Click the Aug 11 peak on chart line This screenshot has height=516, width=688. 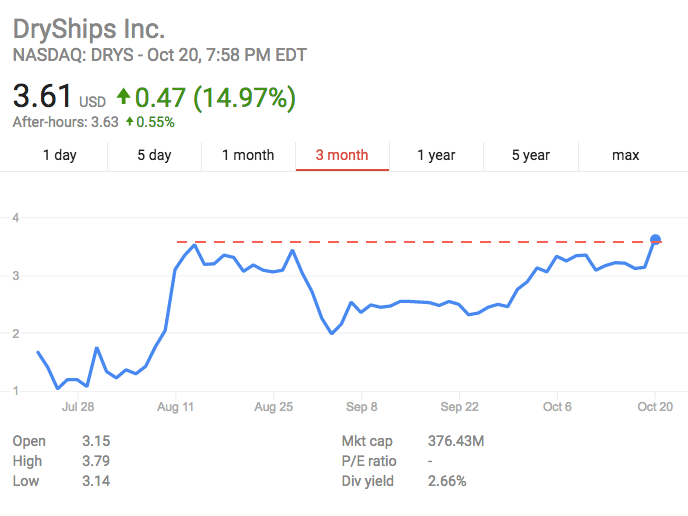pyautogui.click(x=194, y=245)
